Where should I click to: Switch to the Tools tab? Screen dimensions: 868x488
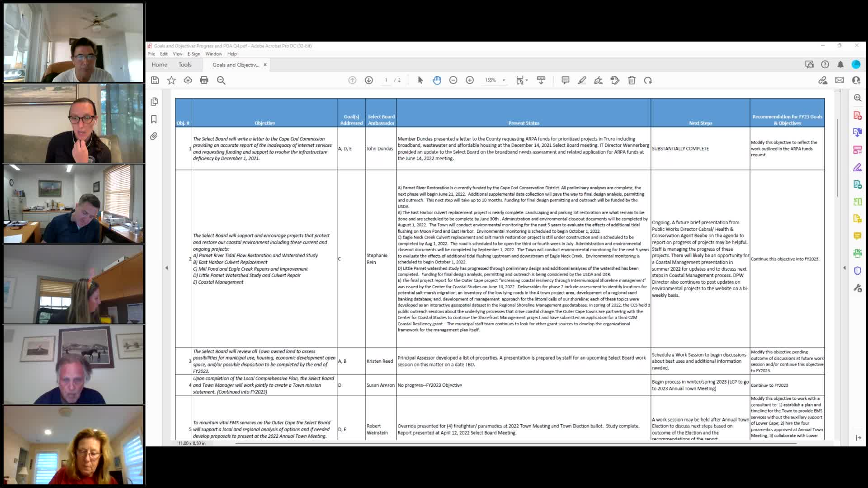coord(185,65)
